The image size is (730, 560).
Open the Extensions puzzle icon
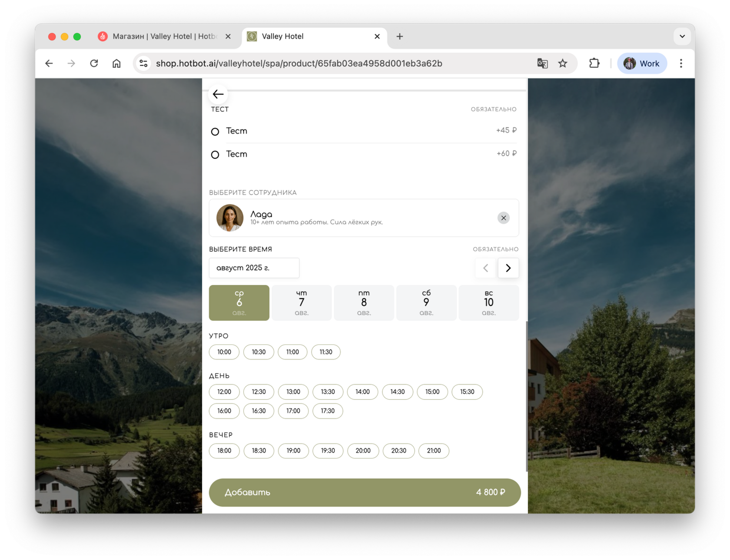(x=594, y=63)
